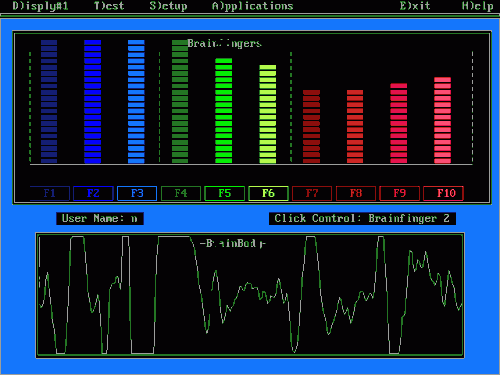Open the H)elp menu
This screenshot has width=500, height=375.
click(477, 6)
